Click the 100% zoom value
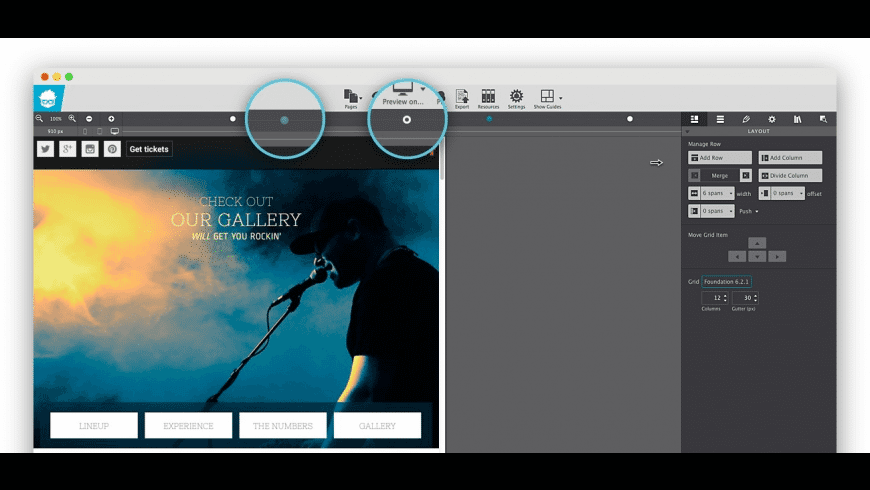 tap(55, 119)
